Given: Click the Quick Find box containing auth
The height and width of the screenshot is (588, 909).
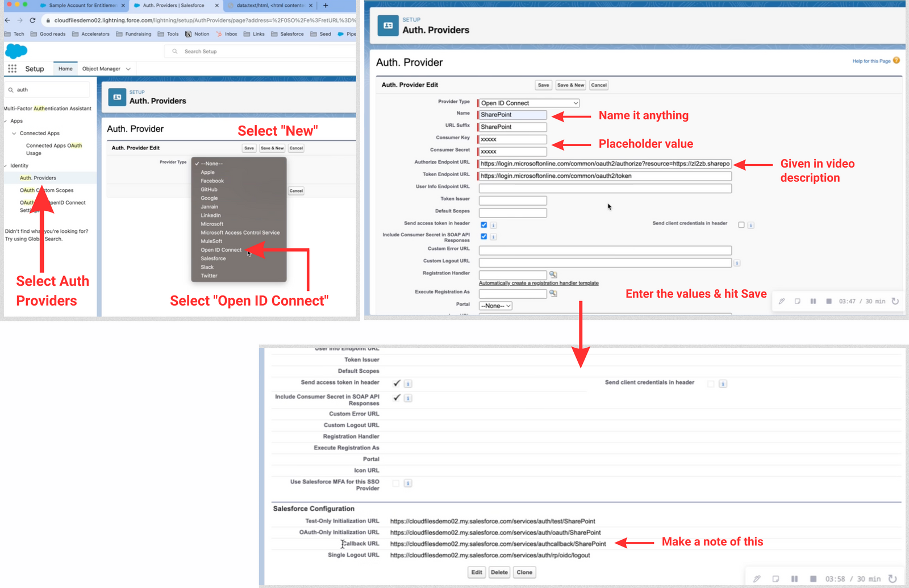Looking at the screenshot, I should 47,90.
